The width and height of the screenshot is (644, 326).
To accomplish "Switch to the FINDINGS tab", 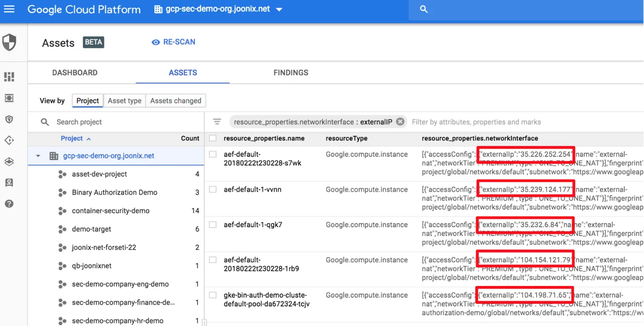I will [290, 72].
